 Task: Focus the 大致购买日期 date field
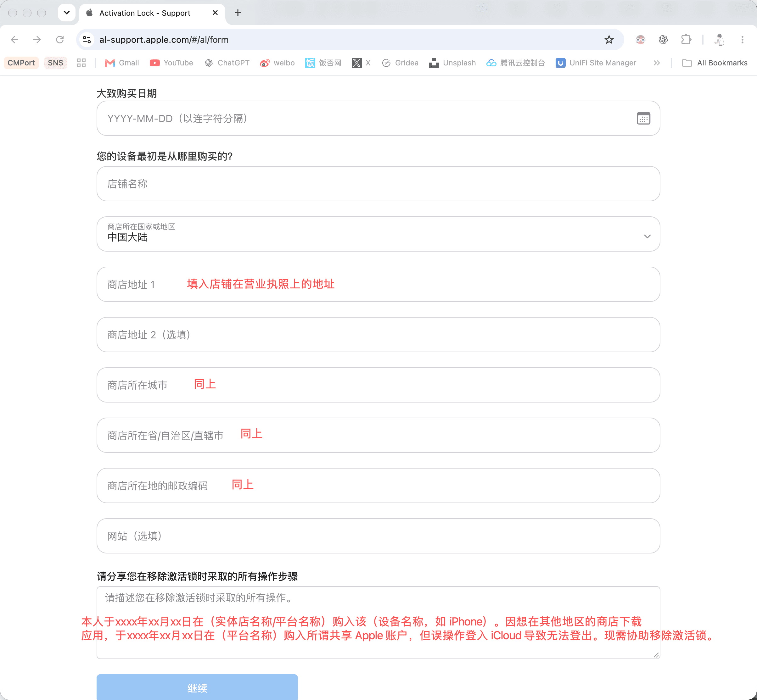click(378, 118)
